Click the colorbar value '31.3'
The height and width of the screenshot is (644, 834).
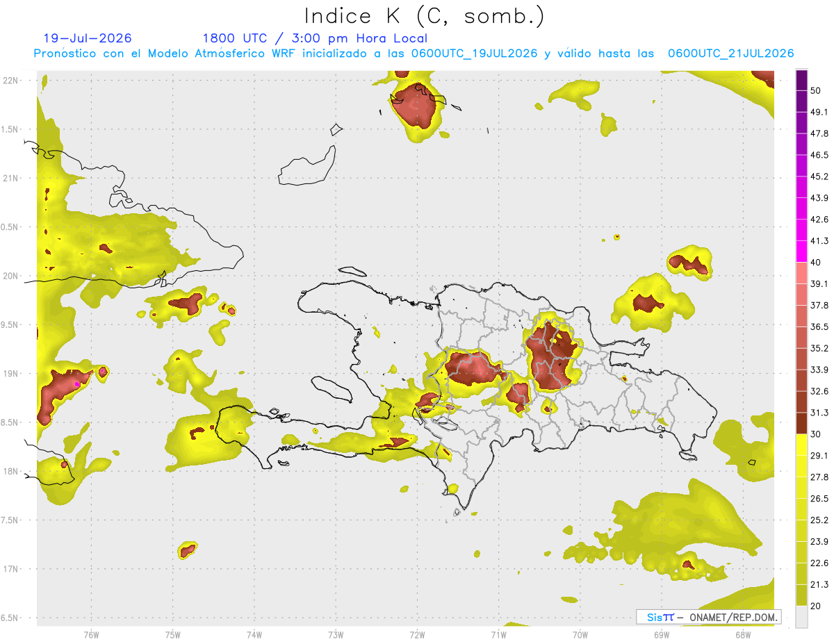[819, 413]
